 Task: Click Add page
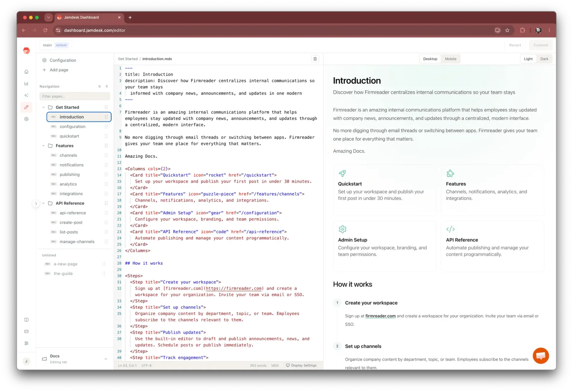click(x=55, y=70)
